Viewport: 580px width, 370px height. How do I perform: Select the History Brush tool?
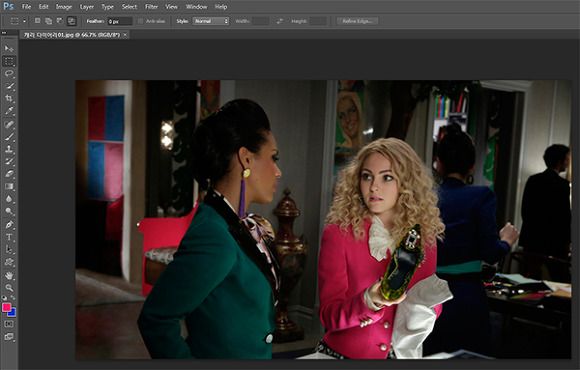coord(9,161)
